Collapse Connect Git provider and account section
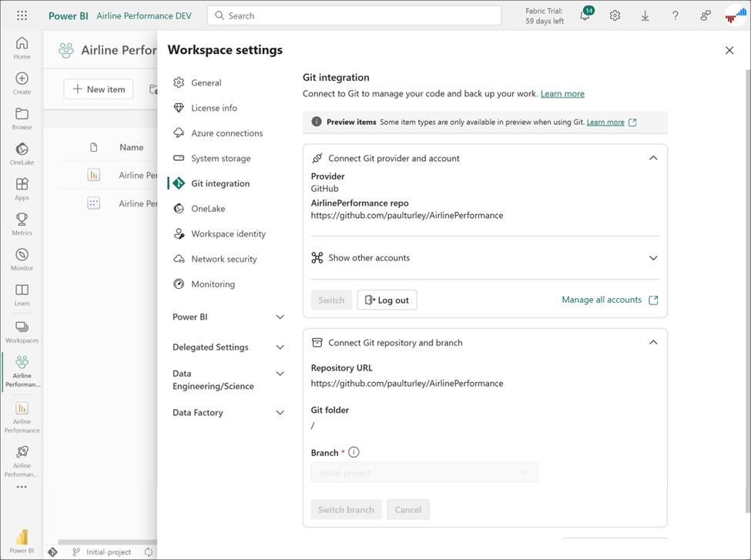Image resolution: width=751 pixels, height=560 pixels. (x=653, y=158)
